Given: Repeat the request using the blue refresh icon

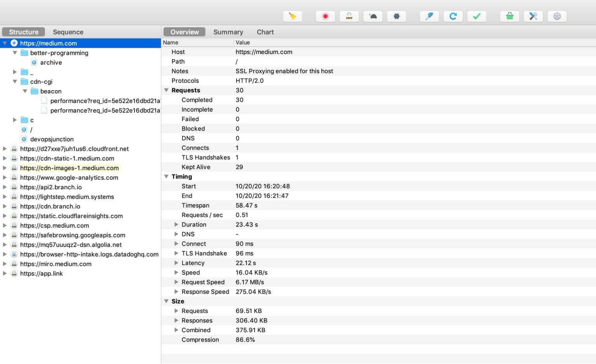Looking at the screenshot, I should [x=453, y=16].
